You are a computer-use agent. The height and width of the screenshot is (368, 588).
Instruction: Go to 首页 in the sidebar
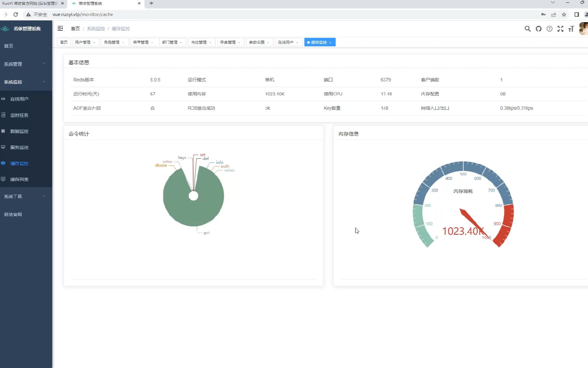[26, 46]
